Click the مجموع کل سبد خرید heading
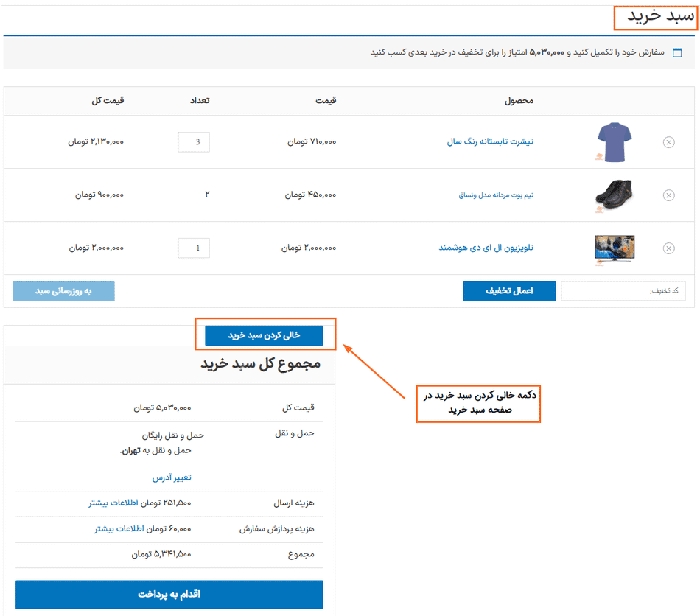The image size is (700, 616). (x=260, y=364)
